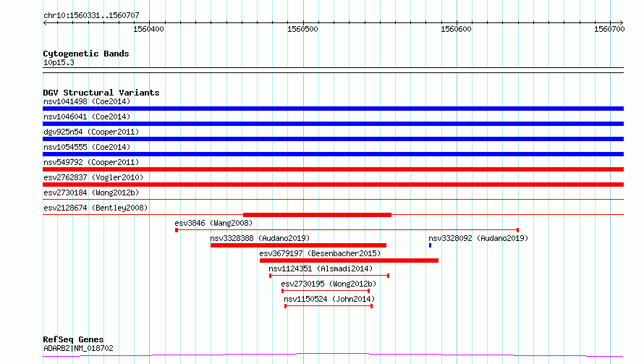Select the red bar under nsv3328388
This screenshot has width=644, height=364.
(x=299, y=245)
